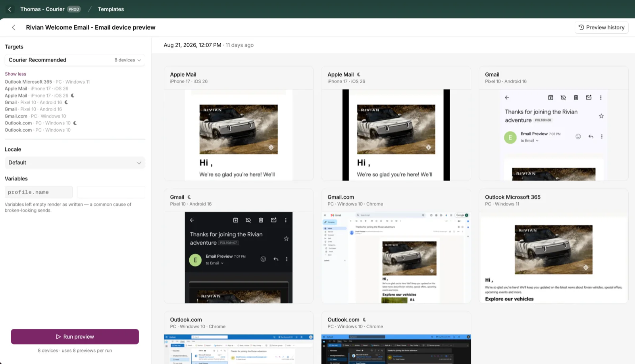
Task: Open the Locale Default dropdown
Action: (x=75, y=163)
